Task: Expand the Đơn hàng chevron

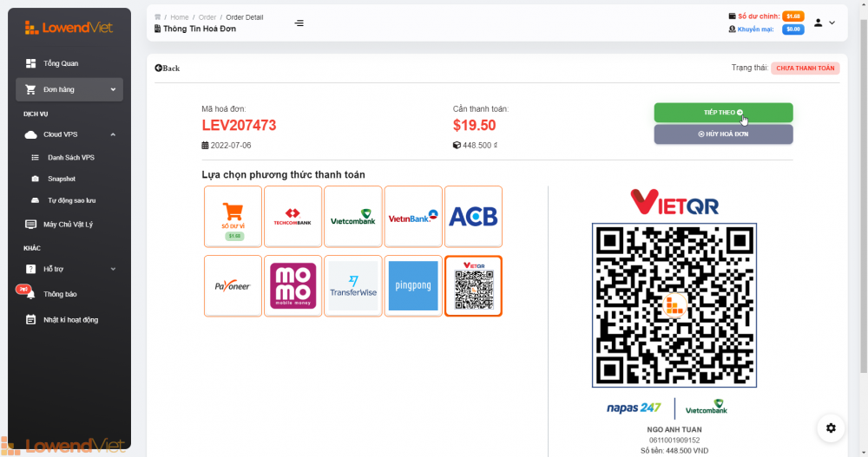Action: [113, 89]
